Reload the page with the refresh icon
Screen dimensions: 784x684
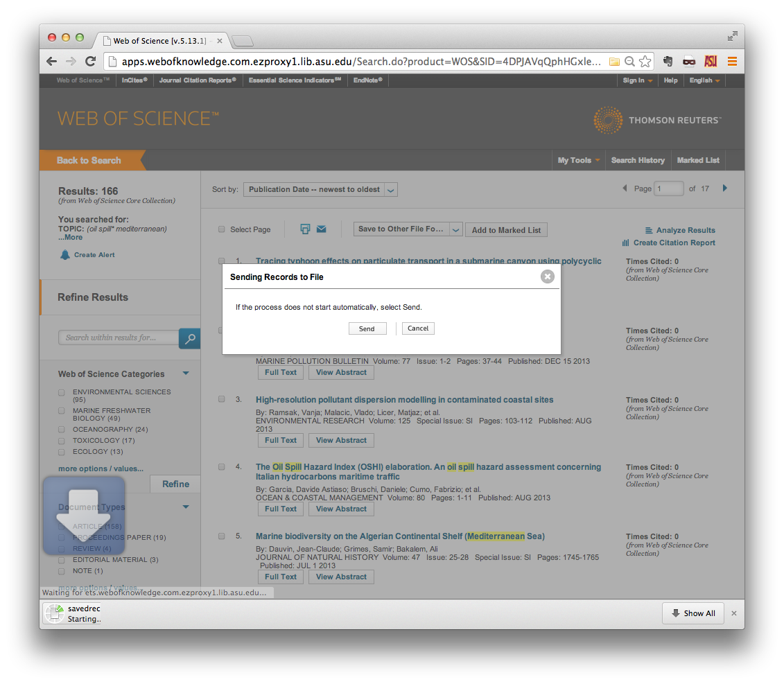pyautogui.click(x=91, y=62)
